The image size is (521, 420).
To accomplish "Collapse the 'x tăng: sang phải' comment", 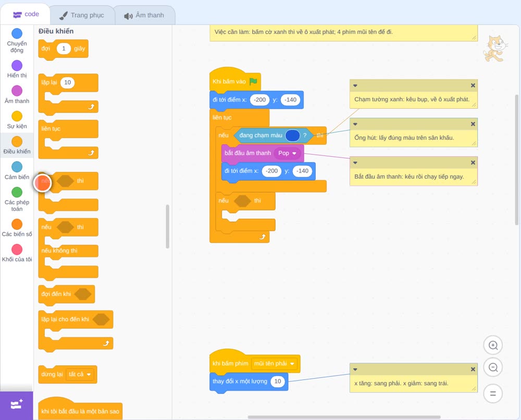I will coord(355,369).
